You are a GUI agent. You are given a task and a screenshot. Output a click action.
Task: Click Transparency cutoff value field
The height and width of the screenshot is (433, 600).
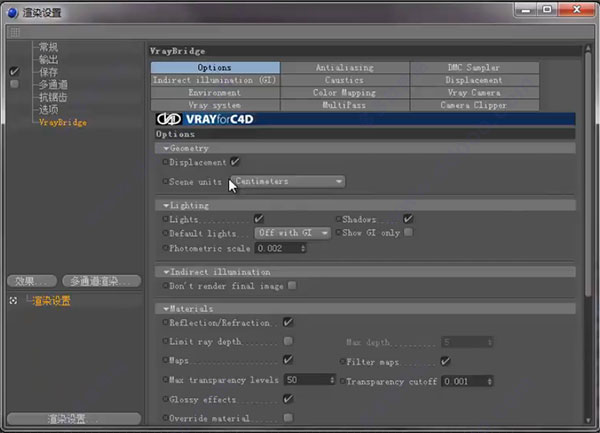464,381
